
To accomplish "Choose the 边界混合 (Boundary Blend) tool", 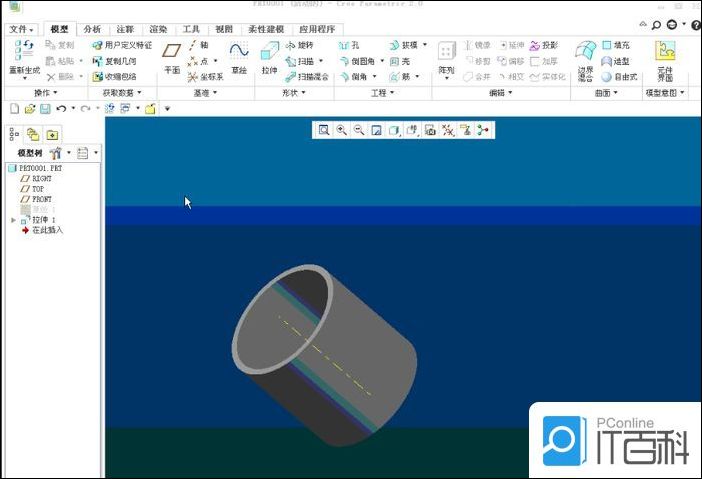I will pos(585,56).
